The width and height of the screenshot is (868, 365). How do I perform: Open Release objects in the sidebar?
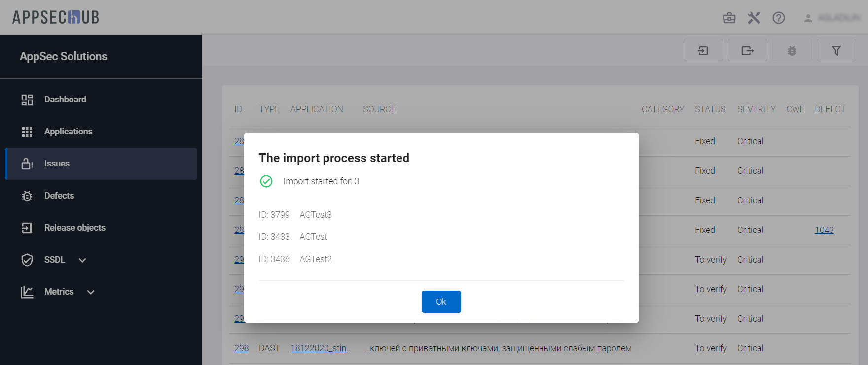click(74, 228)
